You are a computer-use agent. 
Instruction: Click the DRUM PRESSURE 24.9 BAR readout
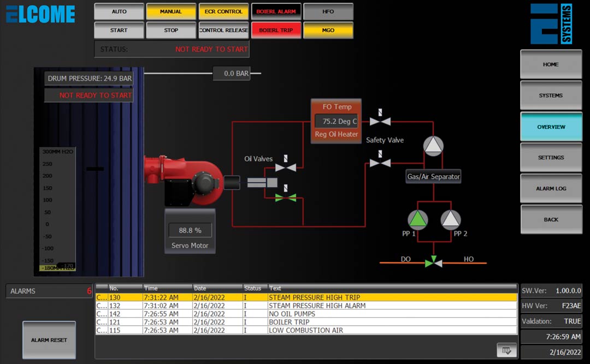tap(89, 79)
